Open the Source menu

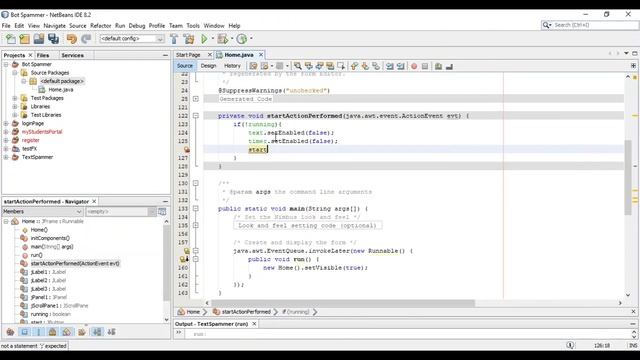(x=78, y=26)
